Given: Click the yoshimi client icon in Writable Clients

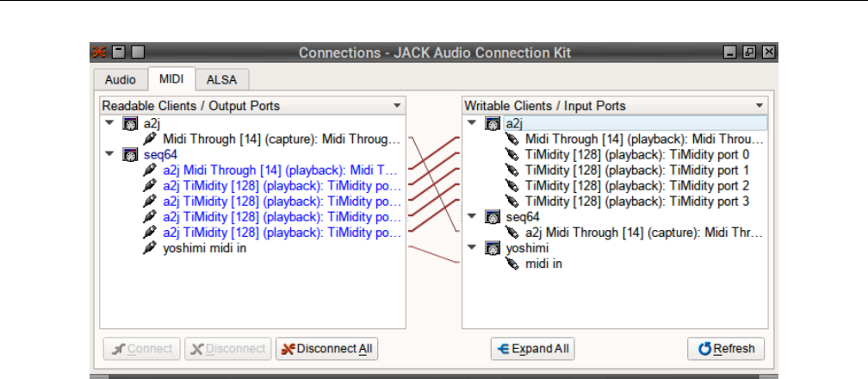Looking at the screenshot, I should [493, 248].
